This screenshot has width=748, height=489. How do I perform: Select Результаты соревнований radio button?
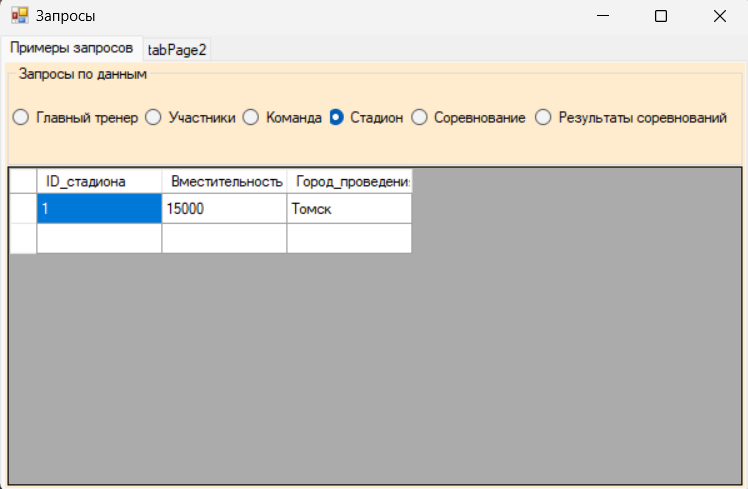(631, 117)
